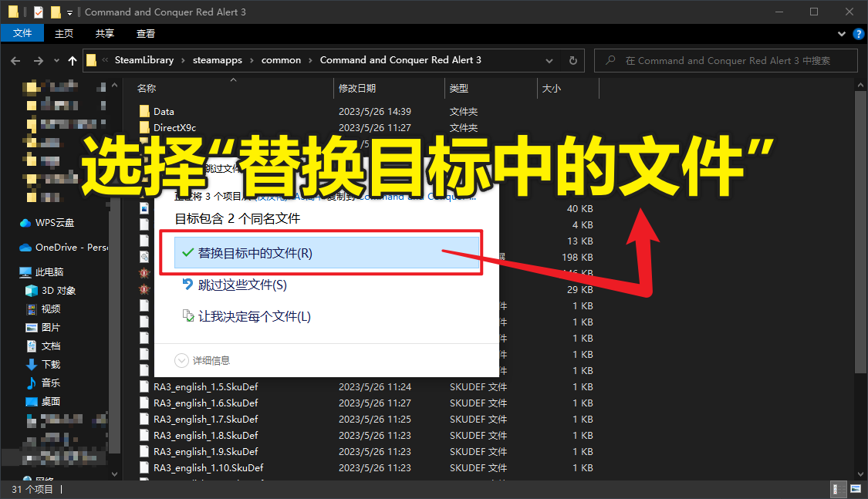Click the Properties quick access icon
This screenshot has width=868, height=499.
click(39, 12)
